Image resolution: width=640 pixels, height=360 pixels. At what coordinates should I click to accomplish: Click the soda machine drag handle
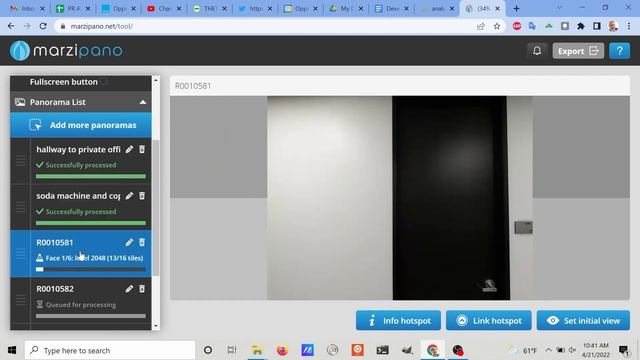(x=20, y=207)
